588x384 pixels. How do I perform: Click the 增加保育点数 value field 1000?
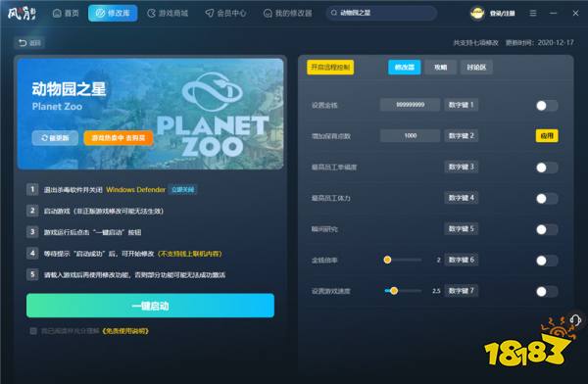(411, 136)
